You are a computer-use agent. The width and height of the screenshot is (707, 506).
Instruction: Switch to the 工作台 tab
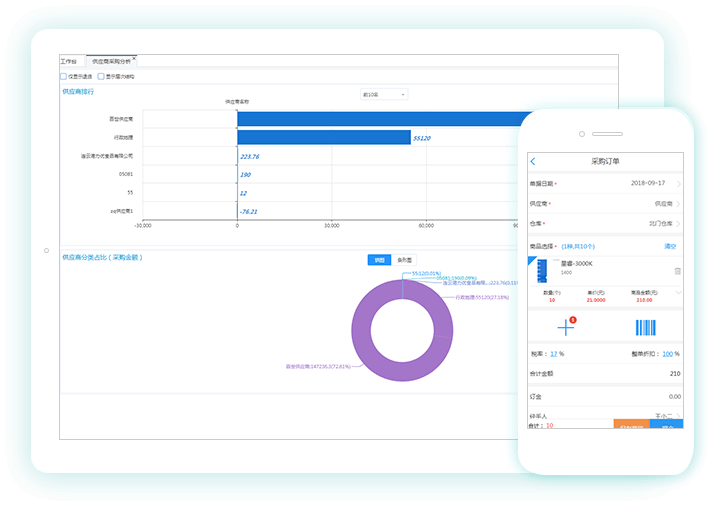click(x=69, y=61)
